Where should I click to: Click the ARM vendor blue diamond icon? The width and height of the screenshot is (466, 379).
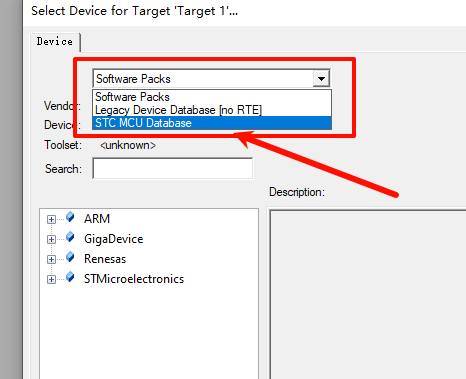click(70, 217)
